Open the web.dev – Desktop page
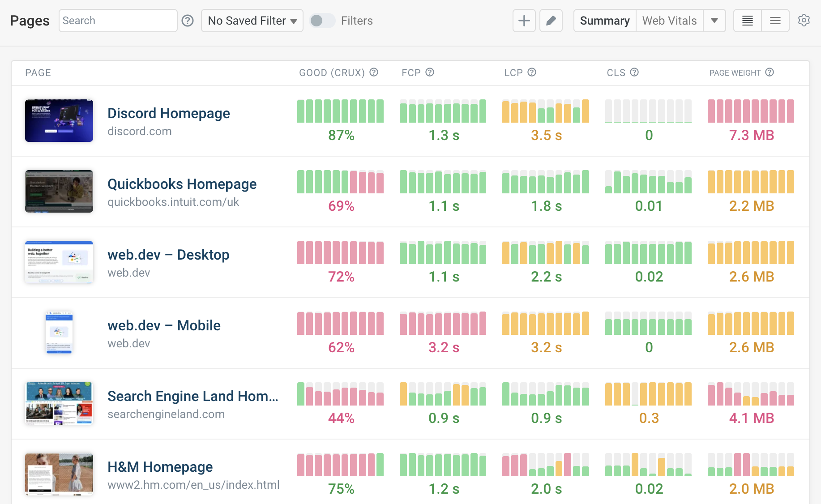Image resolution: width=821 pixels, height=504 pixels. pyautogui.click(x=168, y=255)
